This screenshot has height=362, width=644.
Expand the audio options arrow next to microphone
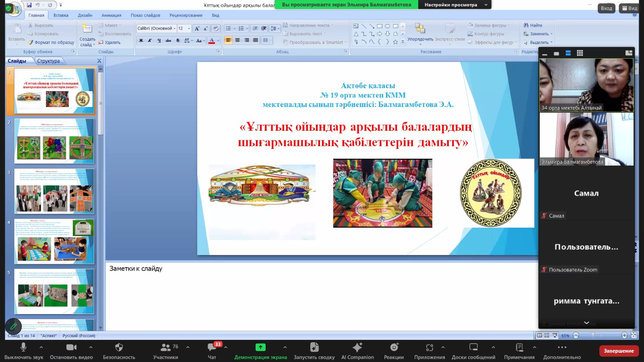pyautogui.click(x=41, y=347)
